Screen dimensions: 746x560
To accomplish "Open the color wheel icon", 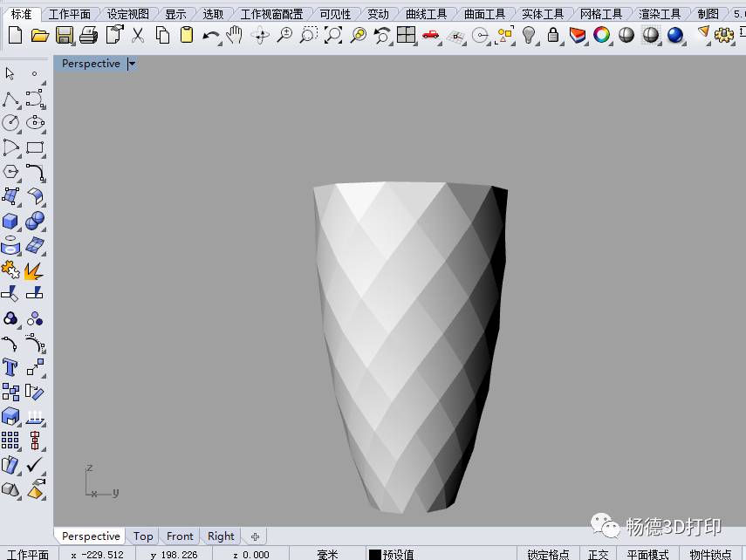I will coord(601,35).
